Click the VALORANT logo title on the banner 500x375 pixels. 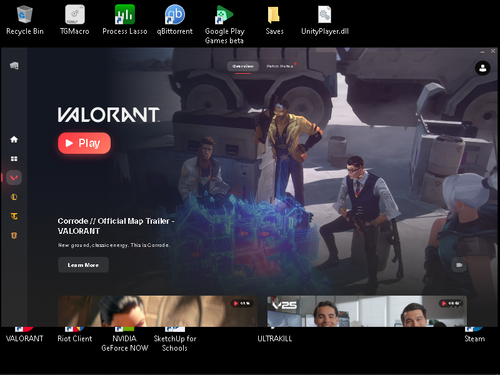pyautogui.click(x=109, y=115)
